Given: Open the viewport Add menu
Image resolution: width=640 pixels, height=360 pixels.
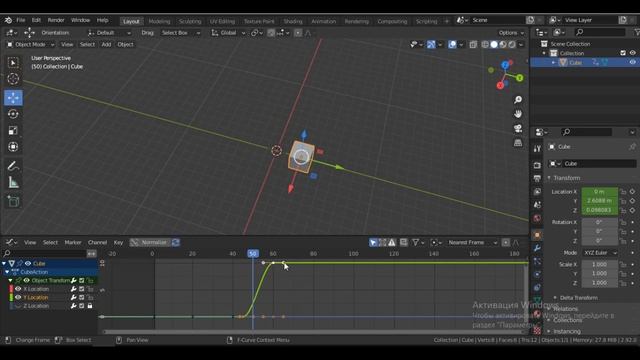Looking at the screenshot, I should (106, 44).
